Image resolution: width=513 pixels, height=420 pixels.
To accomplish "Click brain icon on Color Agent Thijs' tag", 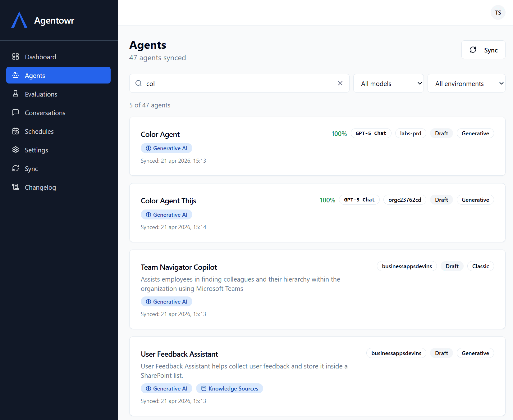I will pyautogui.click(x=149, y=215).
